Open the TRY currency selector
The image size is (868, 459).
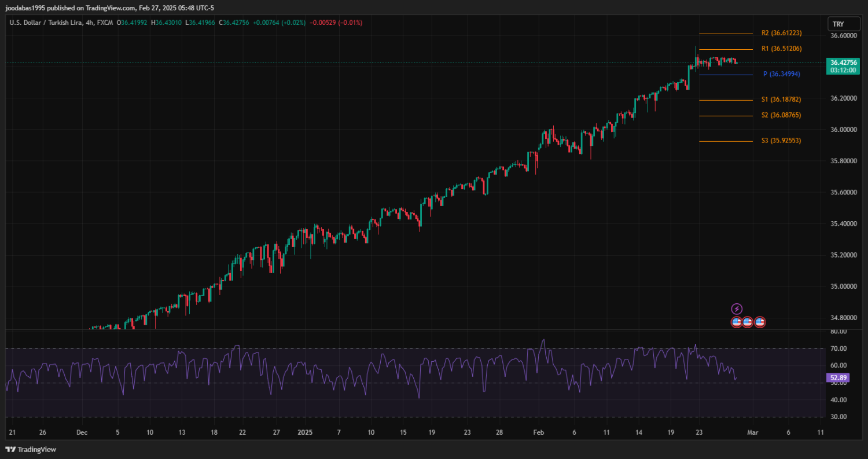(x=838, y=24)
